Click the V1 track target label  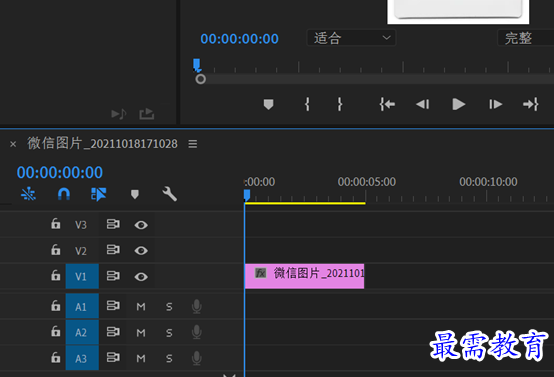(x=82, y=276)
